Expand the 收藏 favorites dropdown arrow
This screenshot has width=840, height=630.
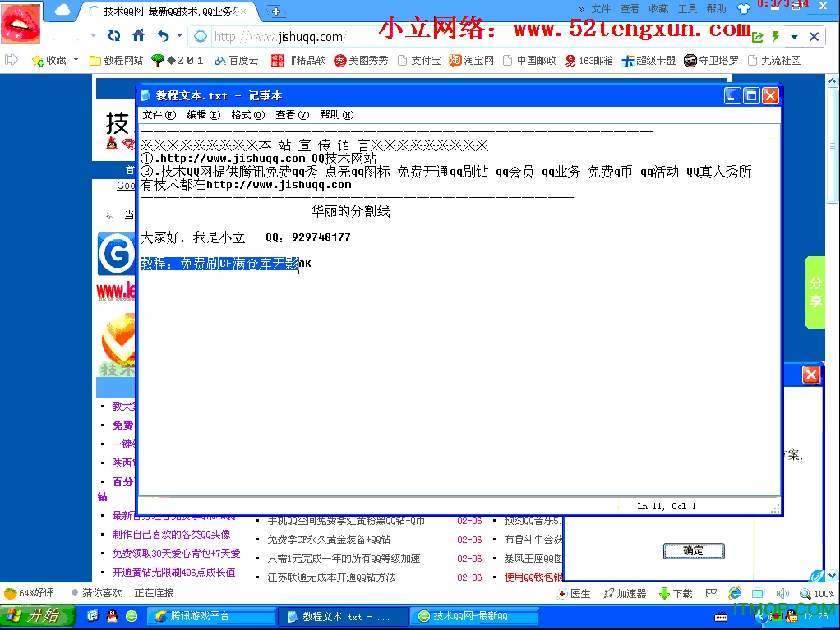coord(76,60)
